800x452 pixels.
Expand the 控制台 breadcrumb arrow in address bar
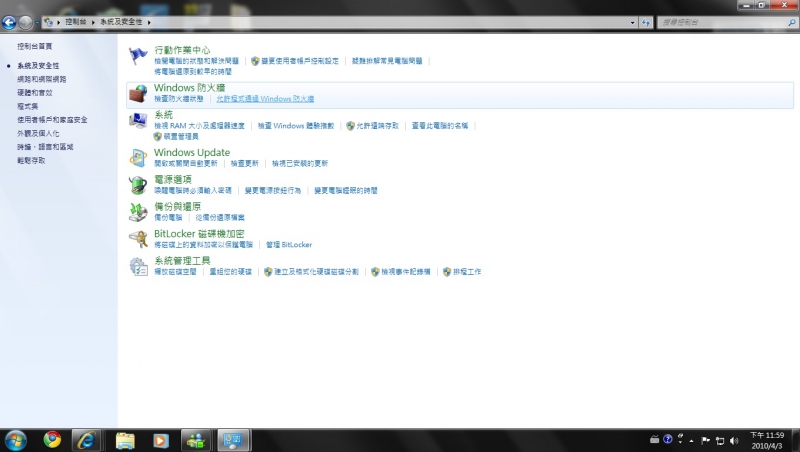pos(93,21)
